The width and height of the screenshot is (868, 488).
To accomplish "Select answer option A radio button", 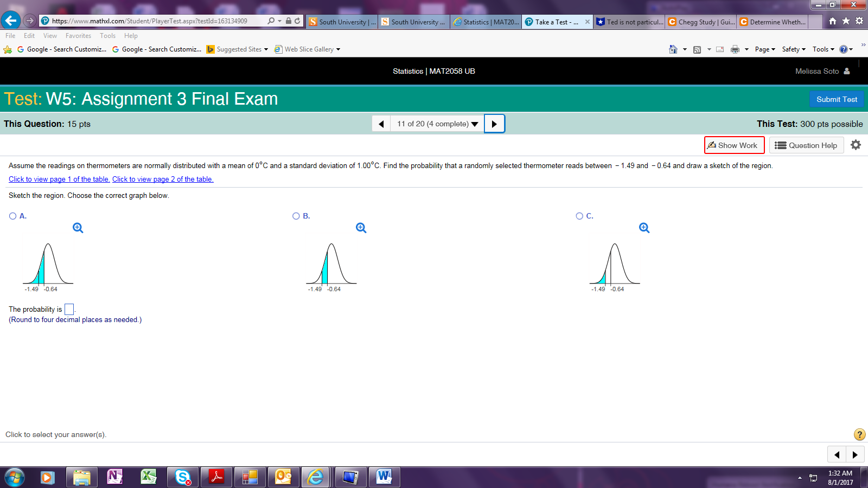I will click(x=13, y=216).
